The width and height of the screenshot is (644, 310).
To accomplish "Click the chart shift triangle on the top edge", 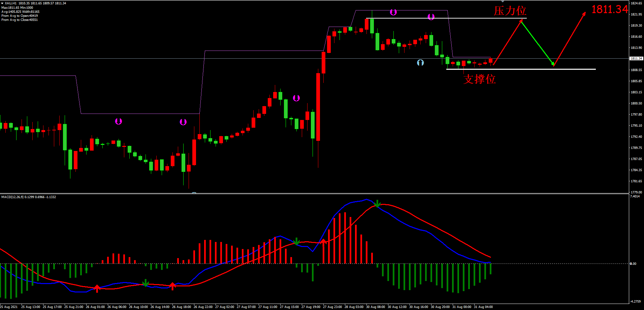I will (x=503, y=1).
